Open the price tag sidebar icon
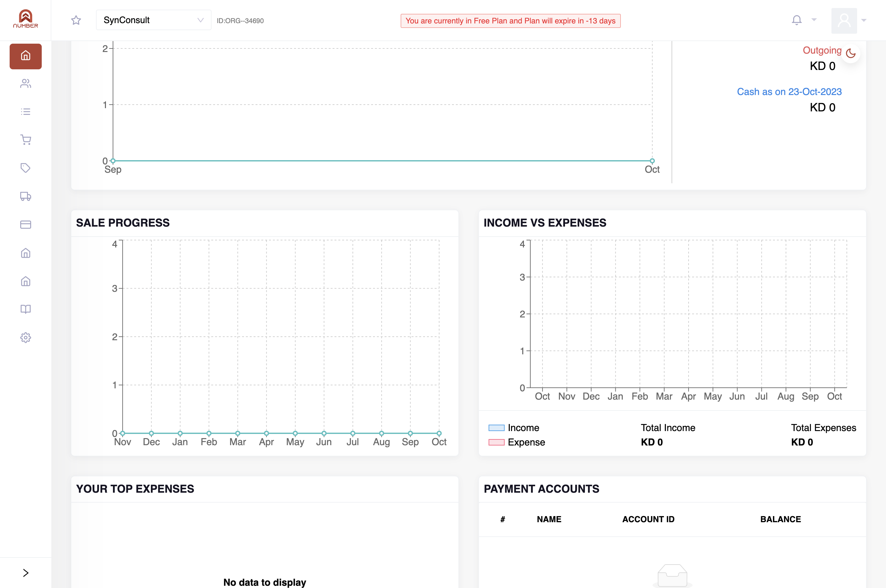The image size is (886, 588). [x=25, y=168]
